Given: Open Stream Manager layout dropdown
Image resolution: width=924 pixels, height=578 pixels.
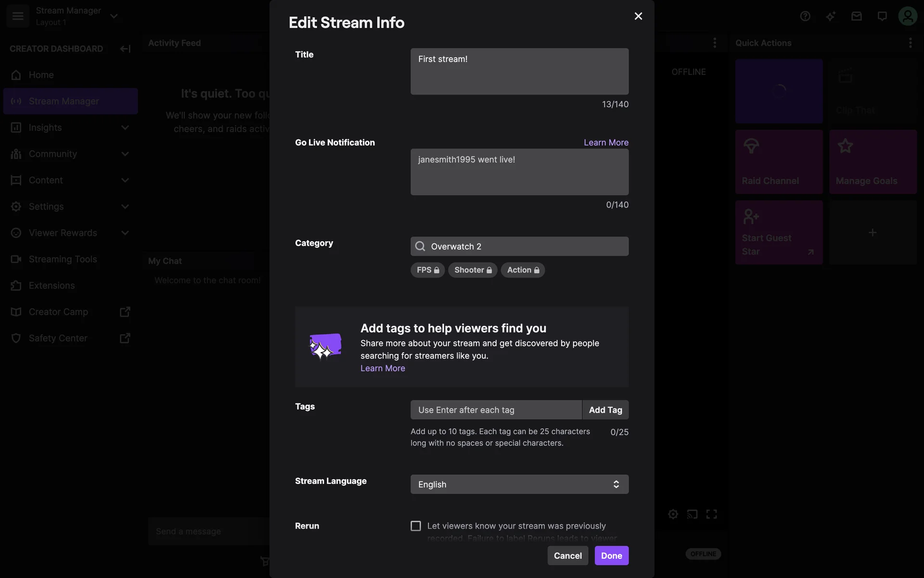Looking at the screenshot, I should (114, 16).
